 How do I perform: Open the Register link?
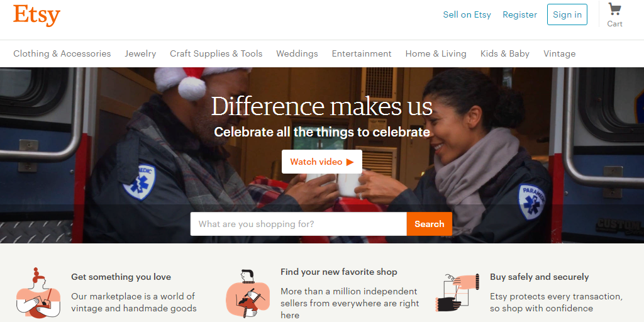coord(519,15)
